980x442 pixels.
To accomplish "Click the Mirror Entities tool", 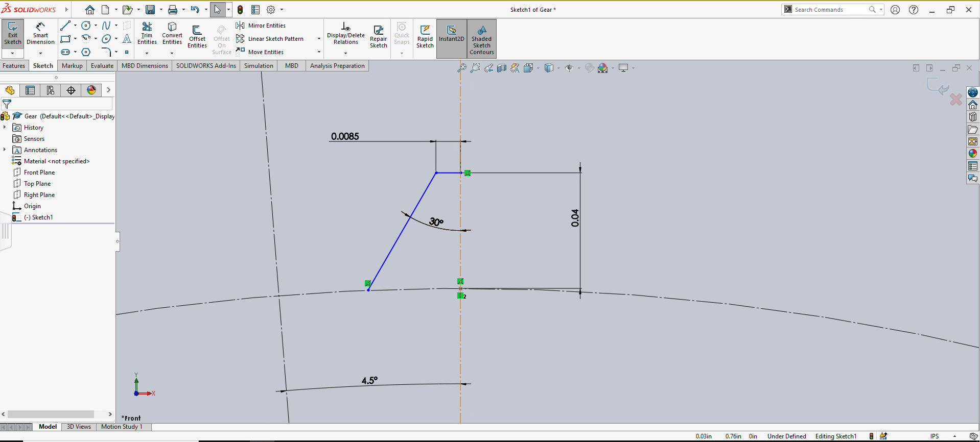I will click(x=261, y=26).
